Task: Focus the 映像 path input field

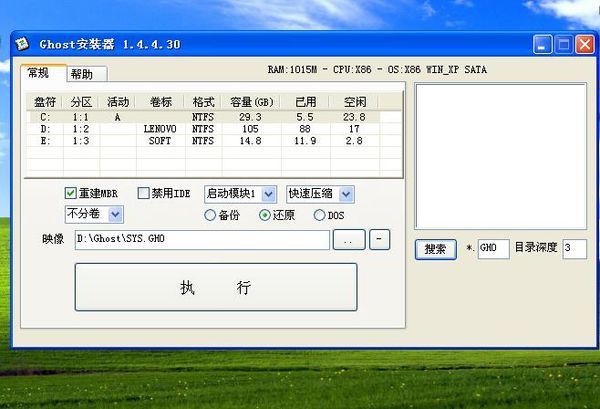Action: 202,240
